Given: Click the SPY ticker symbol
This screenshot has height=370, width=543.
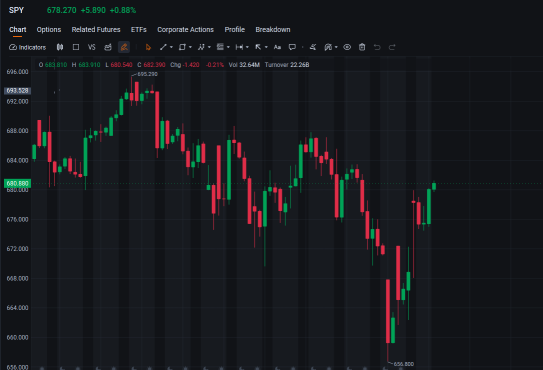Looking at the screenshot, I should click(16, 10).
